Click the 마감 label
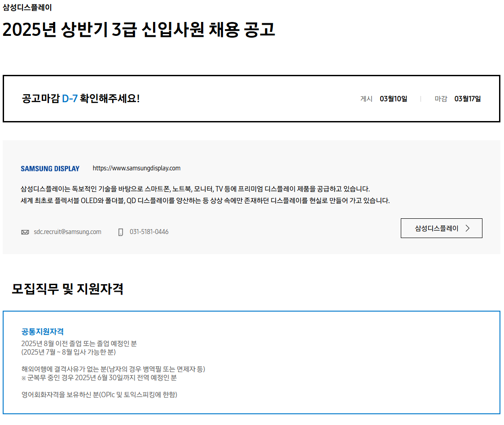Image resolution: width=504 pixels, height=425 pixels. pyautogui.click(x=441, y=99)
